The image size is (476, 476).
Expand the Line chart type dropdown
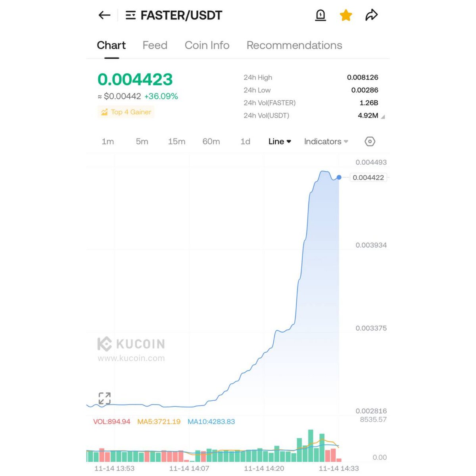[x=280, y=142]
